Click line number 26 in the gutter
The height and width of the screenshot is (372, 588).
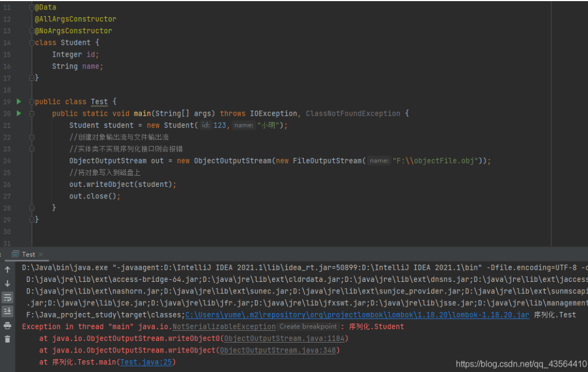7,185
